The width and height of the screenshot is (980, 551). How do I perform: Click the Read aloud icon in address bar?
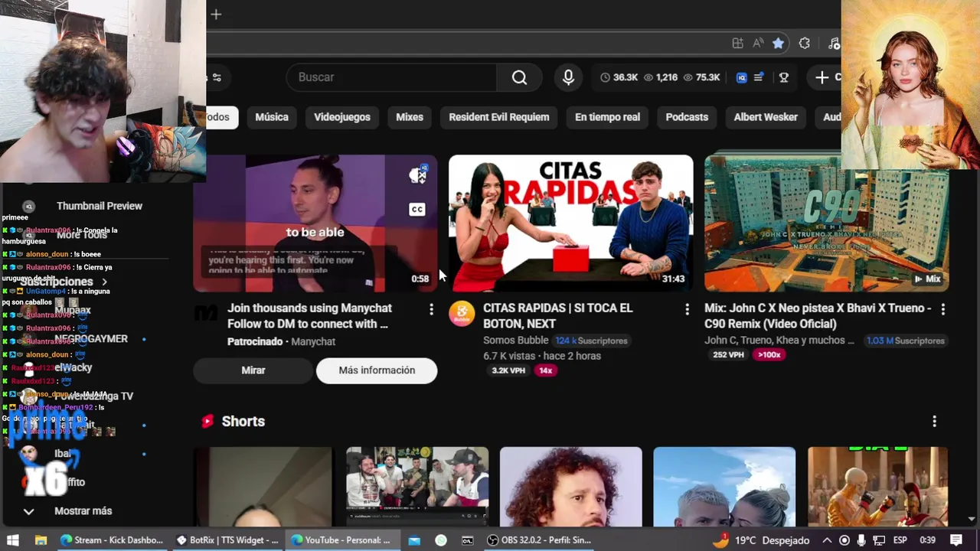tap(758, 44)
